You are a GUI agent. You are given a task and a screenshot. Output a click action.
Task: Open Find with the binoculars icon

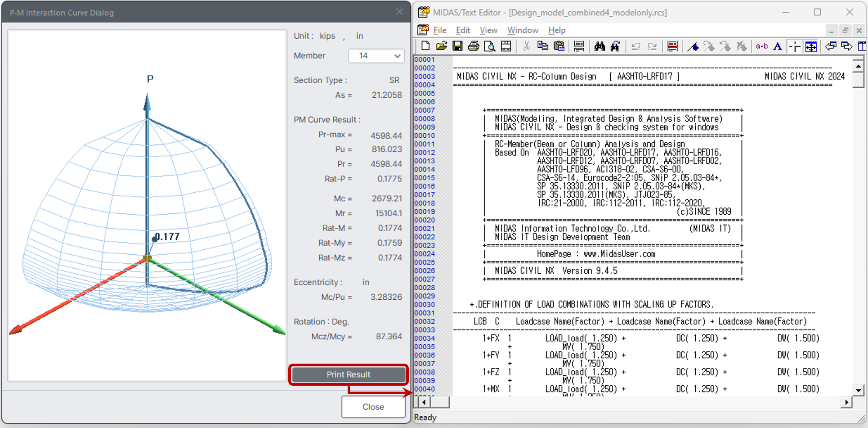click(600, 46)
